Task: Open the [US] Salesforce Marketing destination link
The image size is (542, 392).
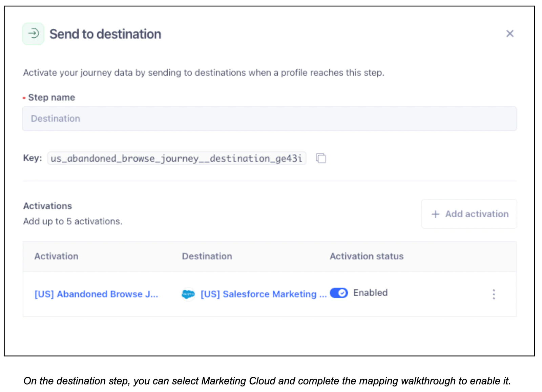Action: (x=263, y=294)
